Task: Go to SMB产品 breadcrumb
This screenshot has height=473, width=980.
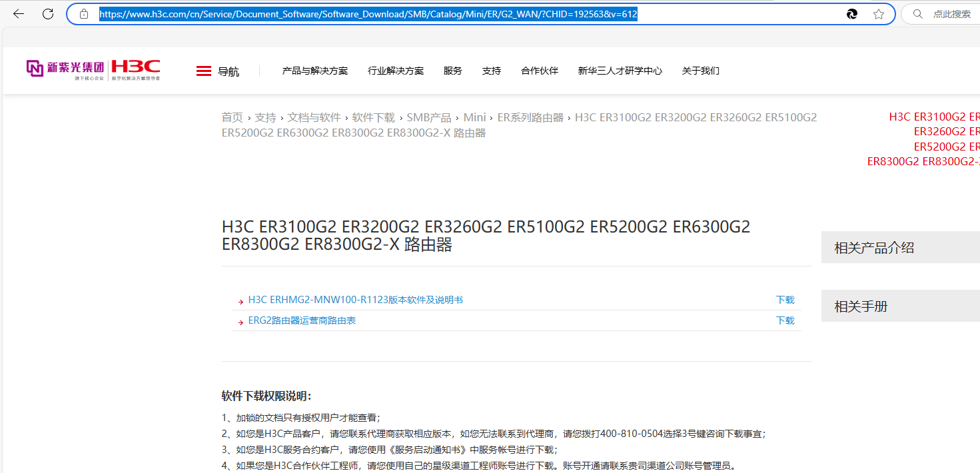Action: (x=429, y=117)
